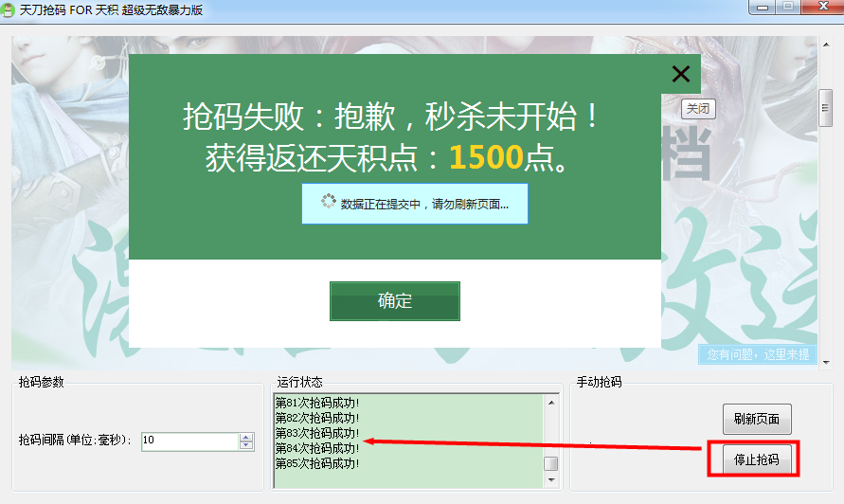Click status log scrollbar down arrow
The image size is (844, 504).
pyautogui.click(x=551, y=479)
